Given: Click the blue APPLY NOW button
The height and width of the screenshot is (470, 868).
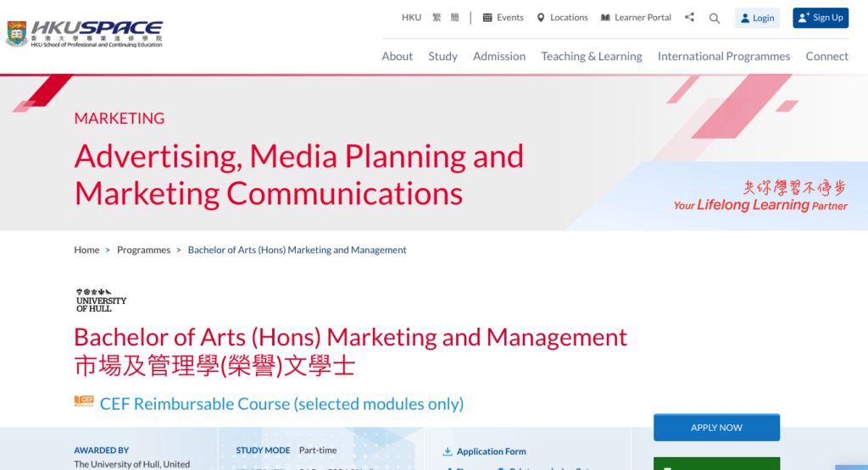Looking at the screenshot, I should 716,428.
